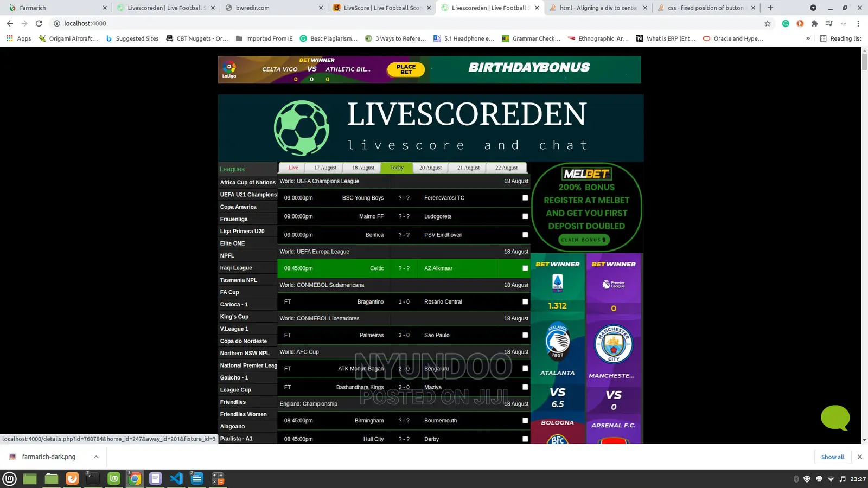Bookmark this page with the star icon
The height and width of the screenshot is (488, 868).
767,23
